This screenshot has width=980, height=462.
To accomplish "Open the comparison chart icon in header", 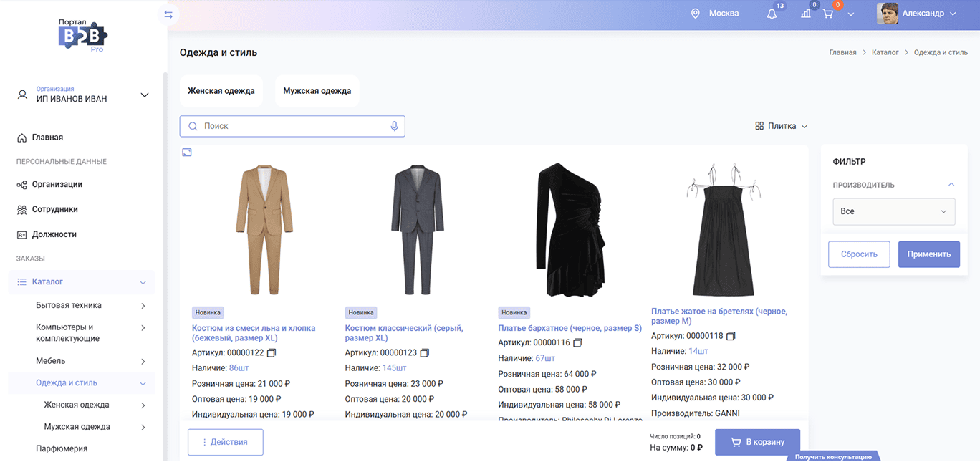I will [x=806, y=14].
